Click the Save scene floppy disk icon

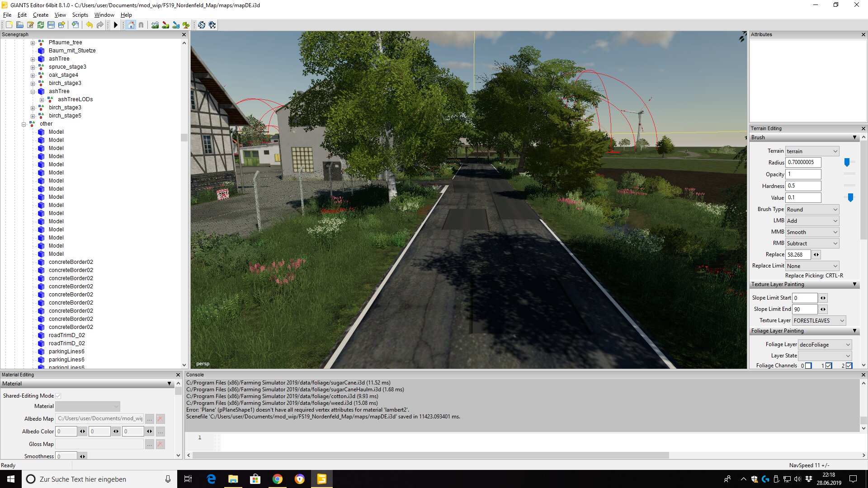[51, 25]
